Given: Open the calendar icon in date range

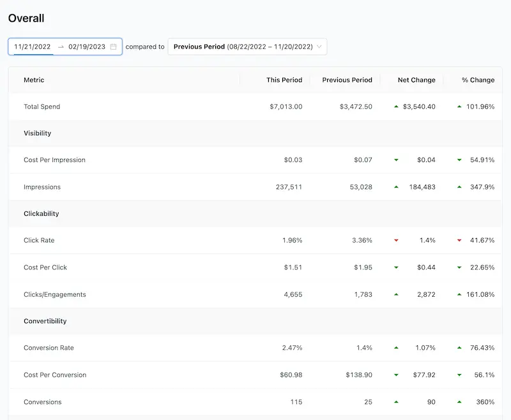Looking at the screenshot, I should [x=113, y=47].
